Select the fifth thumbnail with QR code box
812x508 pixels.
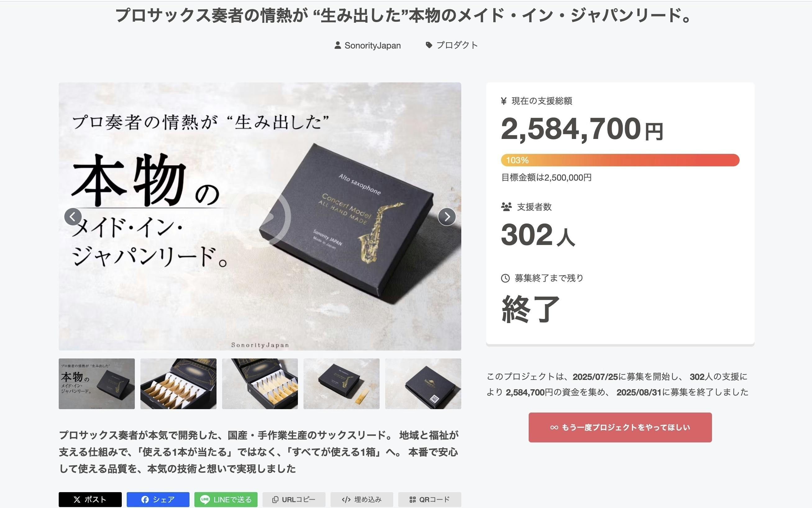pyautogui.click(x=423, y=384)
